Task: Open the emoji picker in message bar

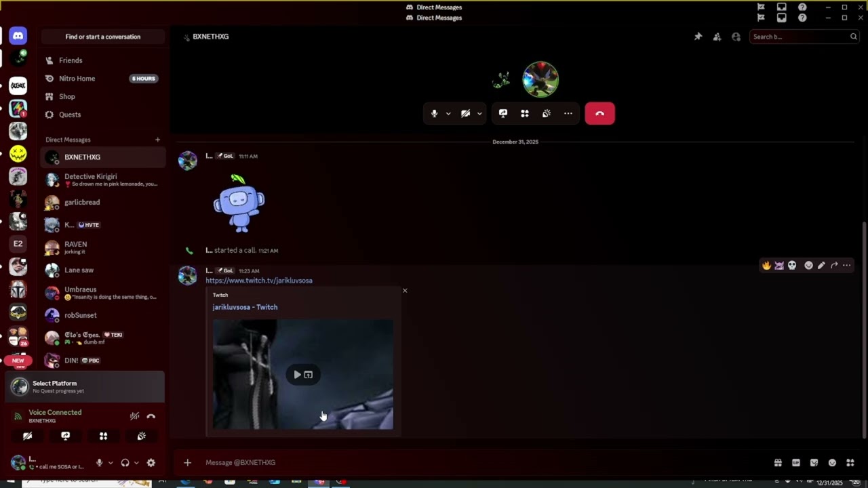Action: [832, 463]
